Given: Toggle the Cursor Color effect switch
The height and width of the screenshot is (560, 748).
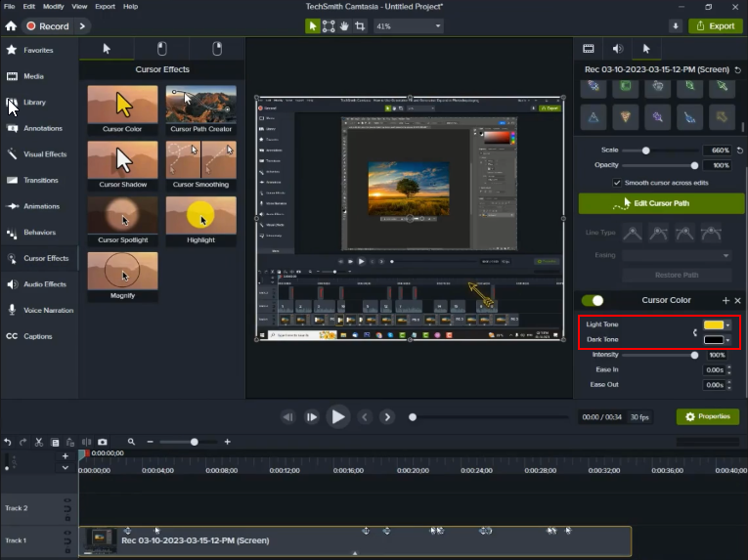Looking at the screenshot, I should [x=593, y=300].
